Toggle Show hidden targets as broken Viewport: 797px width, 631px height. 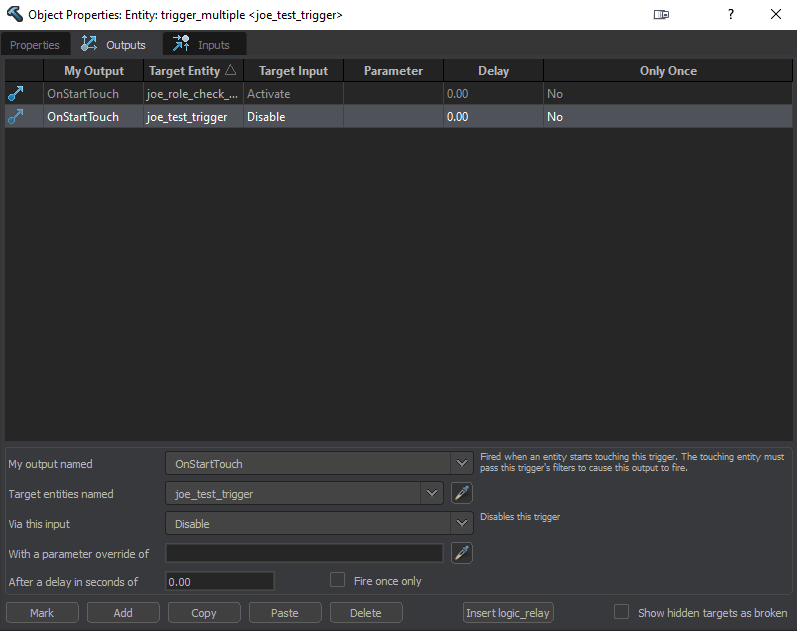[x=621, y=612]
